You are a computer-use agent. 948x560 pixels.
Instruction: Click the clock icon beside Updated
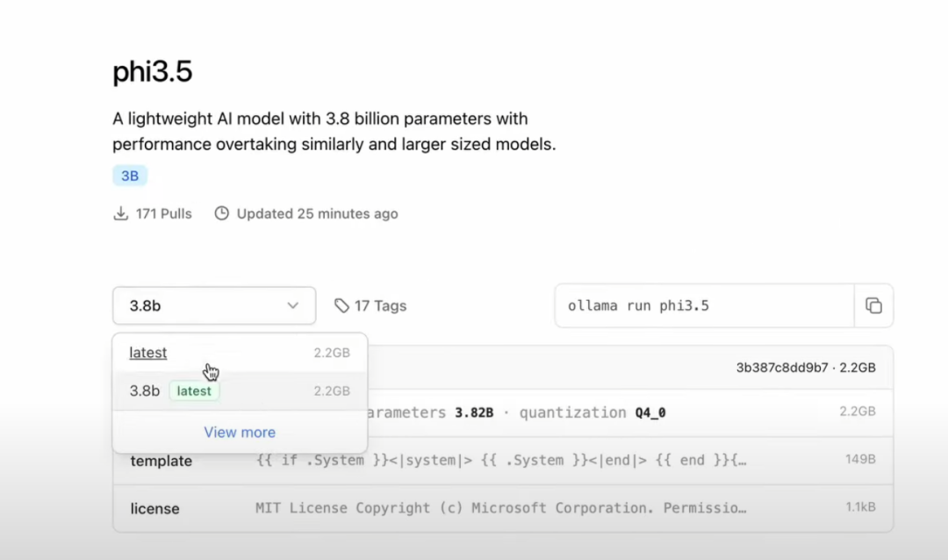point(222,213)
